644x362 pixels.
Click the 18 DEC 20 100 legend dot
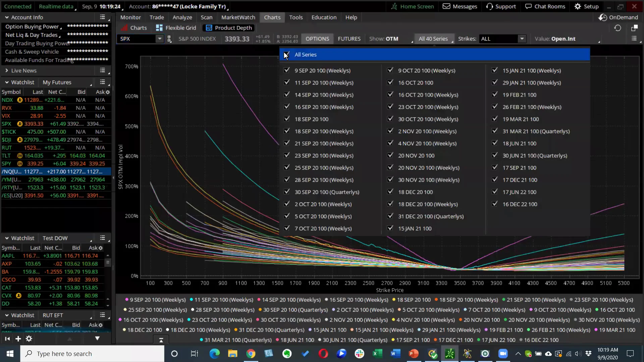point(124,330)
